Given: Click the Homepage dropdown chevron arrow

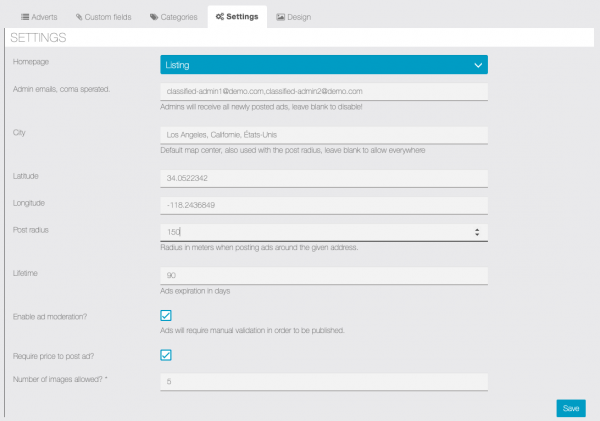Looking at the screenshot, I should click(x=478, y=65).
